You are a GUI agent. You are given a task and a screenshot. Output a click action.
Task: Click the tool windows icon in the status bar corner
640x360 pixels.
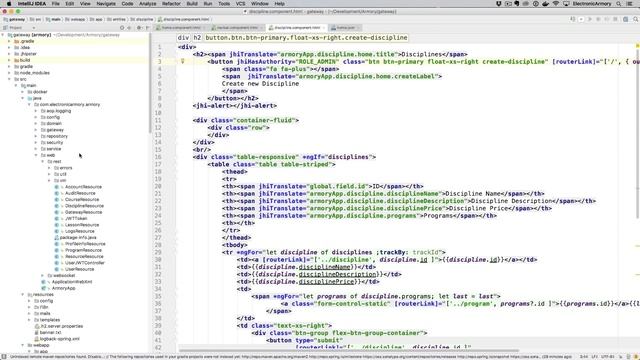tap(4, 356)
